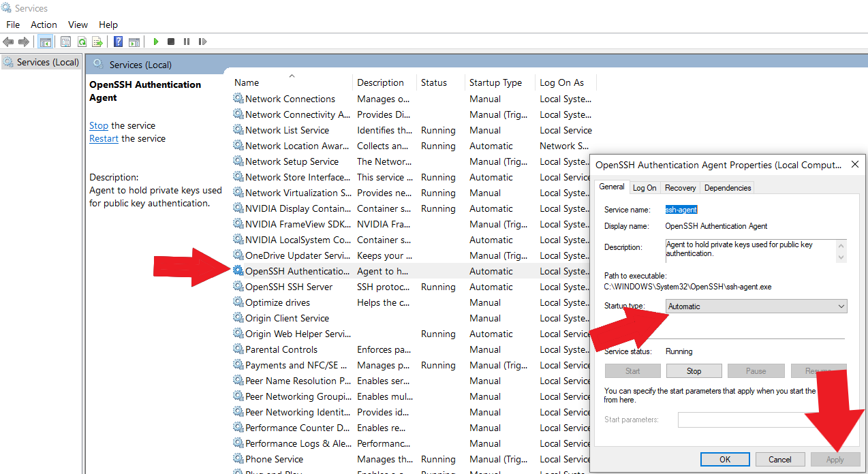868x474 pixels.
Task: Open the Help menu
Action: (108, 25)
